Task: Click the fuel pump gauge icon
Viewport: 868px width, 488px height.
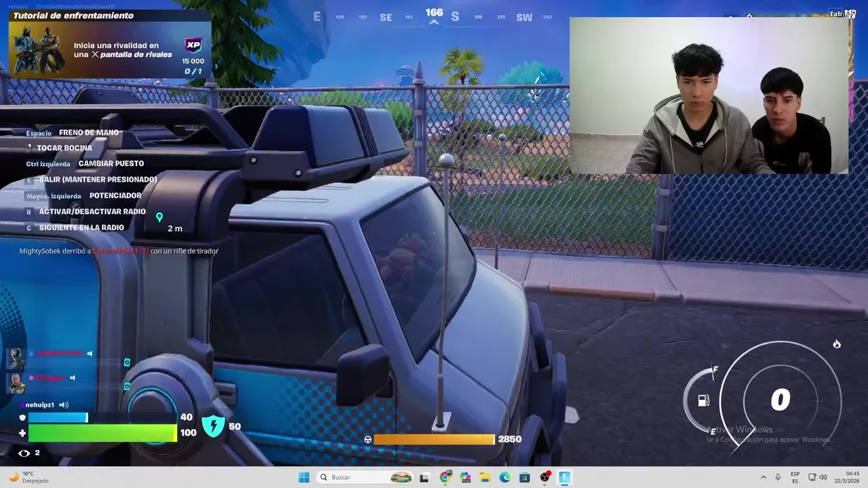Action: (x=704, y=401)
